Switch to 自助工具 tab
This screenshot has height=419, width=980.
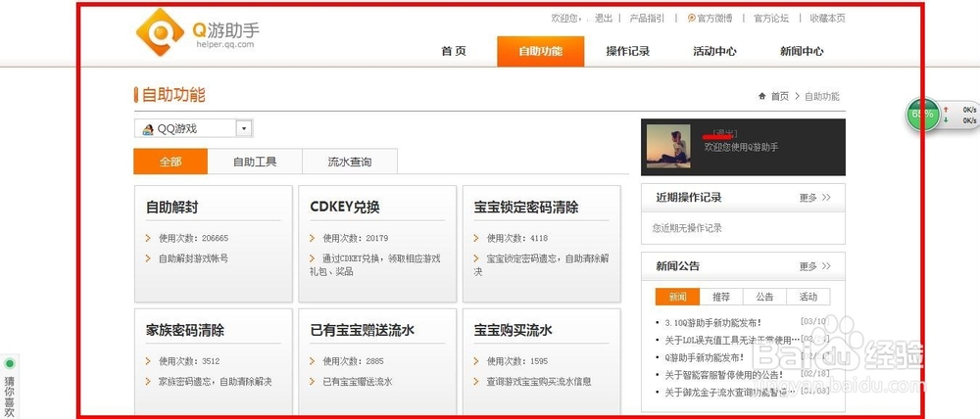[x=255, y=162]
